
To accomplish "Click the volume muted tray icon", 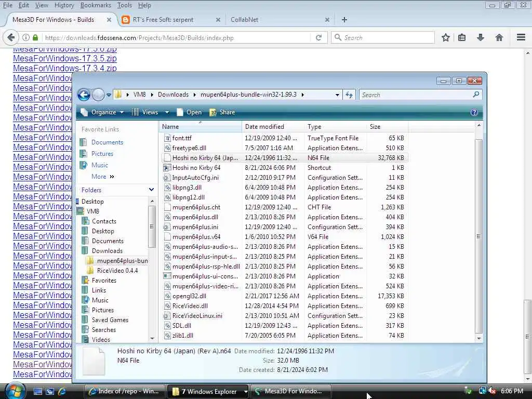I will pyautogui.click(x=493, y=391).
